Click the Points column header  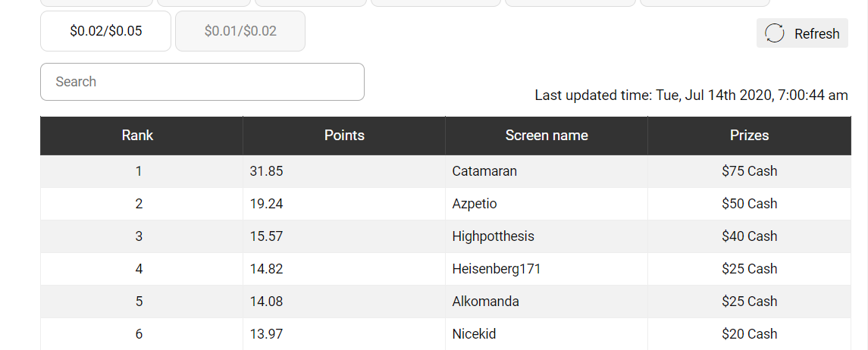point(344,136)
